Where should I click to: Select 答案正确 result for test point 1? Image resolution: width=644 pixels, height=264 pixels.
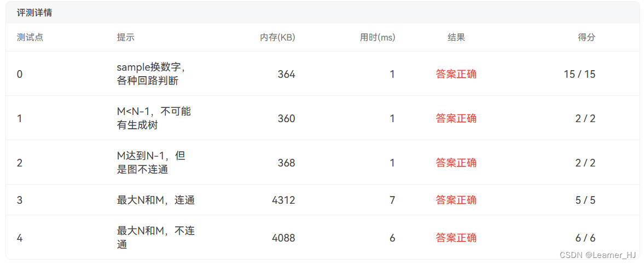(x=456, y=119)
